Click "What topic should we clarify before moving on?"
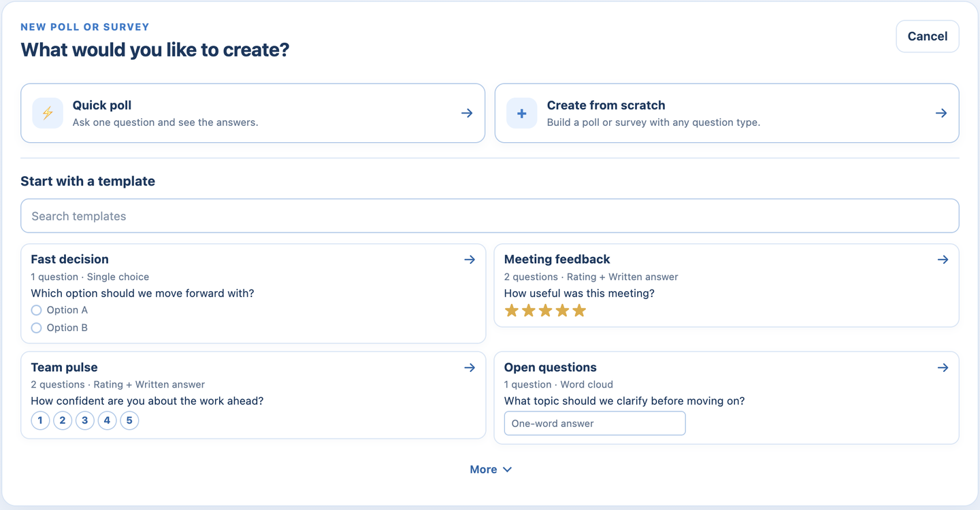 click(x=624, y=401)
